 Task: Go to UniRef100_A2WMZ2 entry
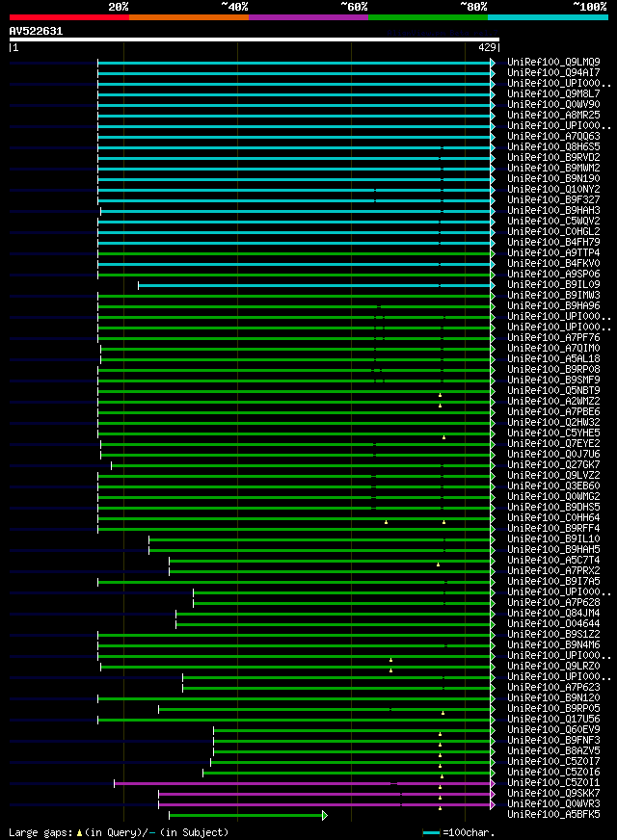(x=553, y=402)
